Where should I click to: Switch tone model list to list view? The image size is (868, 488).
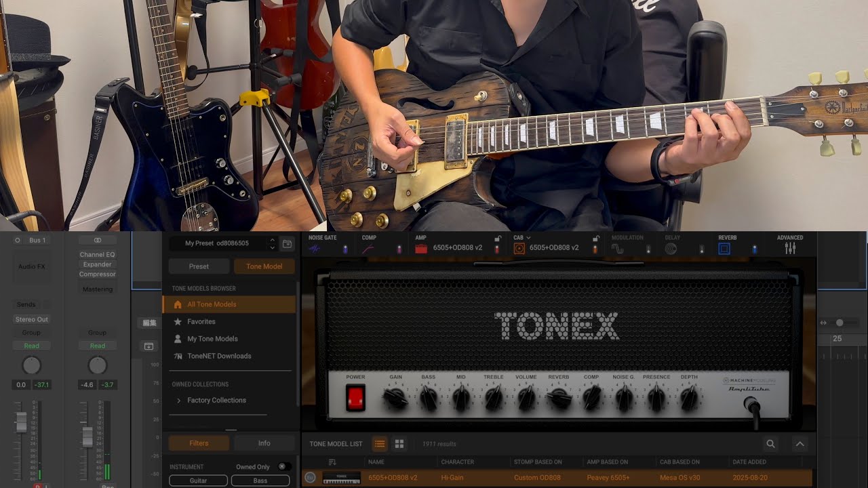coord(380,444)
